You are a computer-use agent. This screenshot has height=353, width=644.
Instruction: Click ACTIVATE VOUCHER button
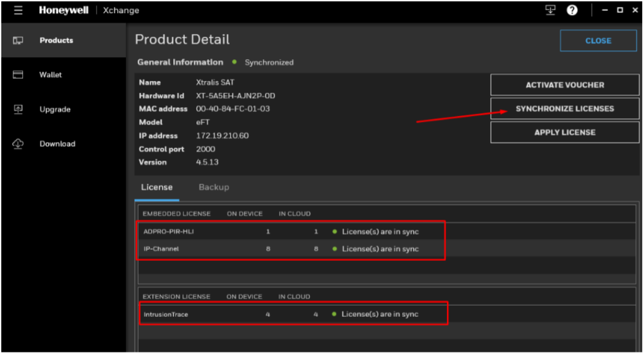[x=565, y=85]
